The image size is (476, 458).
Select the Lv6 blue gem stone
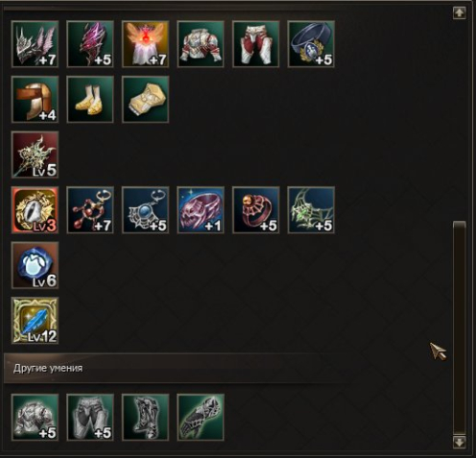tap(35, 265)
